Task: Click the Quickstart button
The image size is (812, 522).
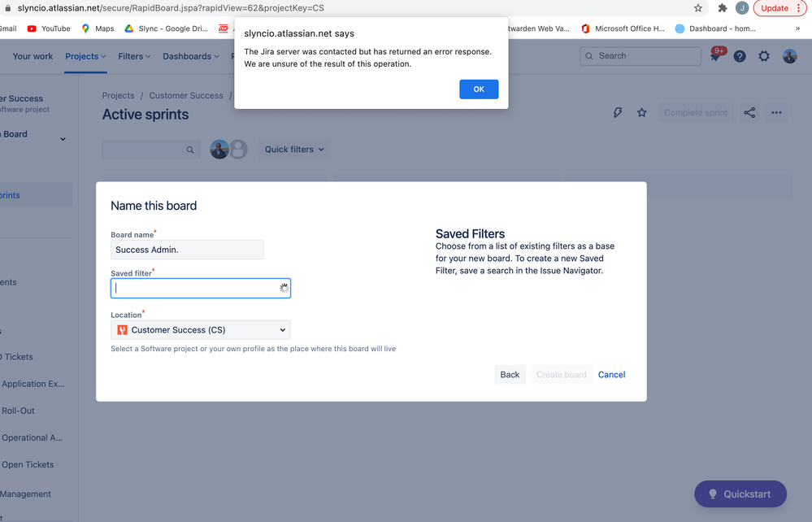Action: [x=740, y=494]
